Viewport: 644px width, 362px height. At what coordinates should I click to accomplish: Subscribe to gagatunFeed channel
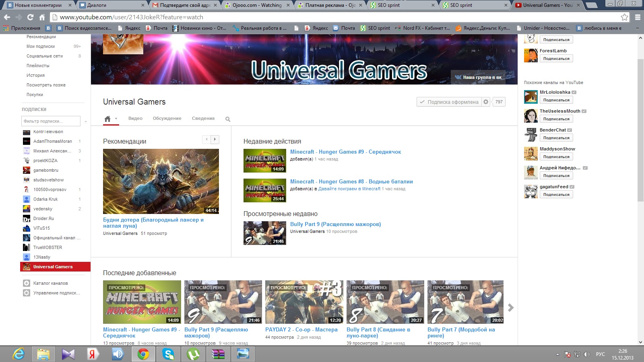coord(556,195)
